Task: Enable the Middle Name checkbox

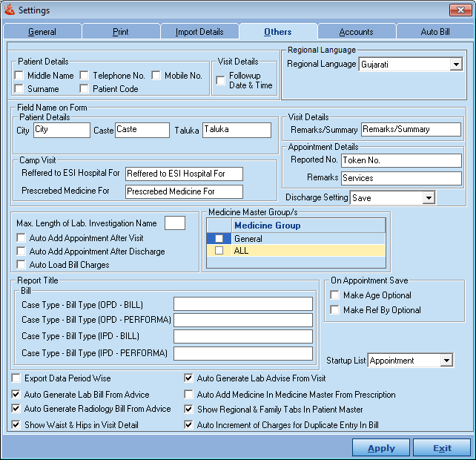Action: (x=19, y=76)
